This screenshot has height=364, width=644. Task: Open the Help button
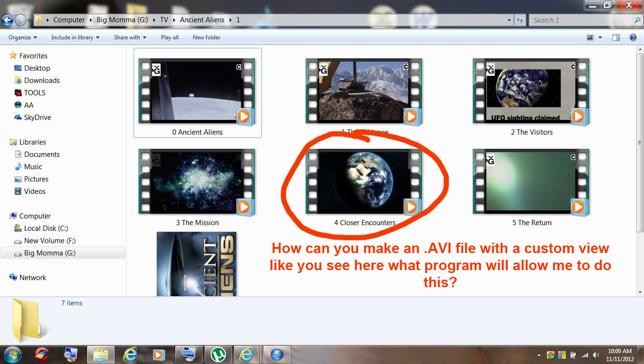[633, 37]
